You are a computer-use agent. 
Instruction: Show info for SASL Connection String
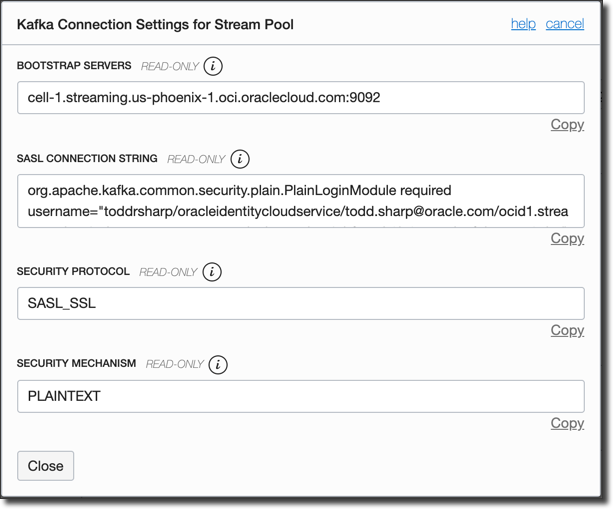(x=240, y=159)
